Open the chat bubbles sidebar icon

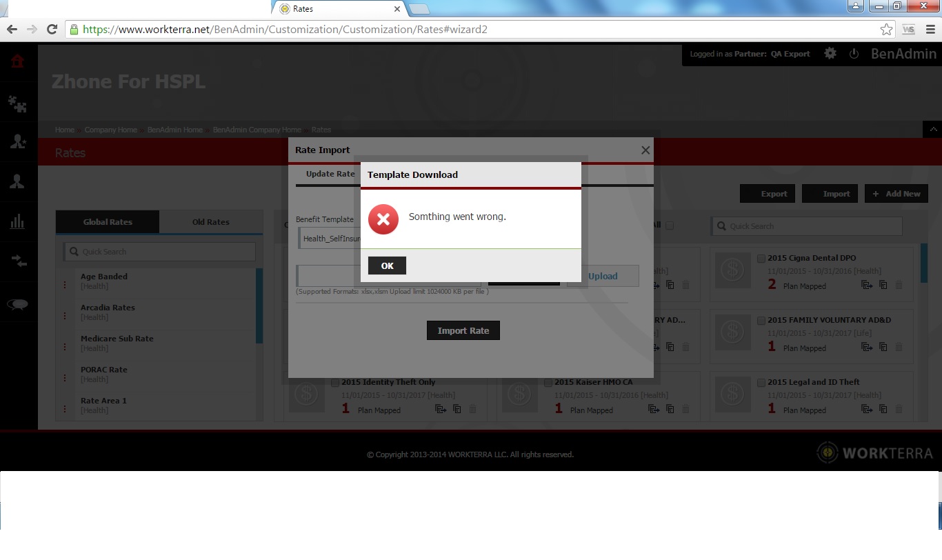(17, 305)
